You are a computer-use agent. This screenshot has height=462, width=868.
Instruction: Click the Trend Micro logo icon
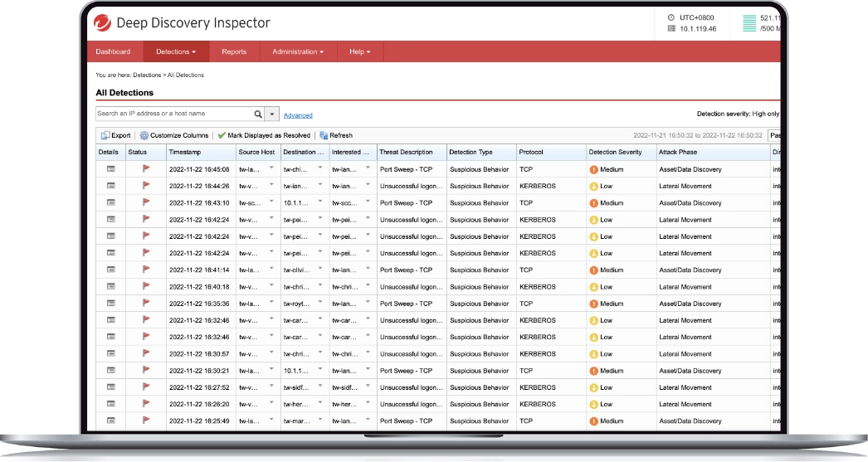(102, 22)
